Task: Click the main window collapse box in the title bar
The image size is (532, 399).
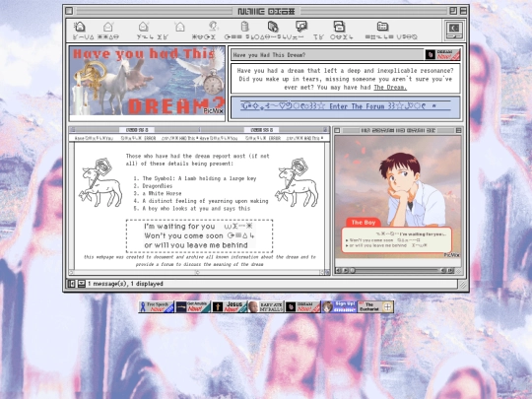Action: tap(463, 11)
